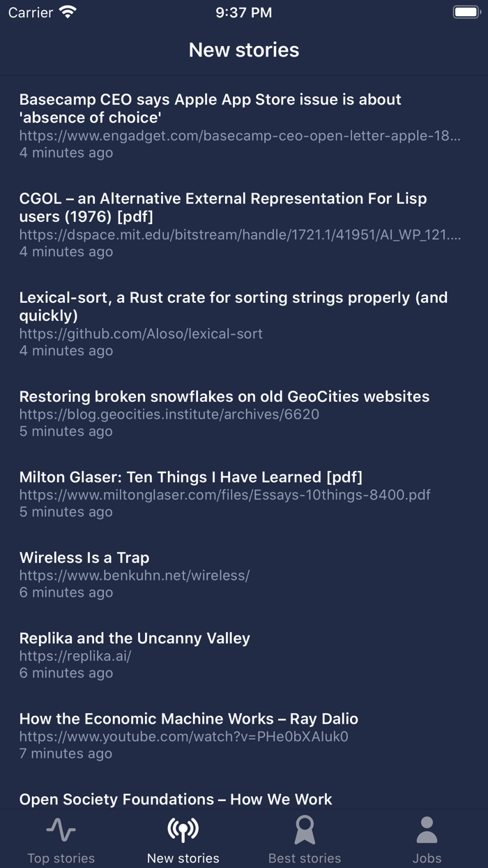
Task: Open the Jobs section
Action: pyautogui.click(x=427, y=839)
